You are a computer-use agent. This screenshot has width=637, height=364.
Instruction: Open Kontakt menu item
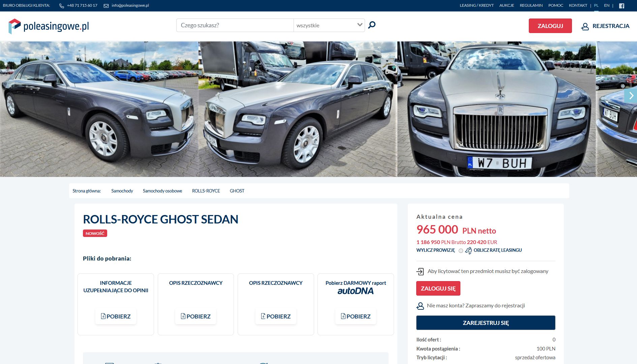(578, 5)
